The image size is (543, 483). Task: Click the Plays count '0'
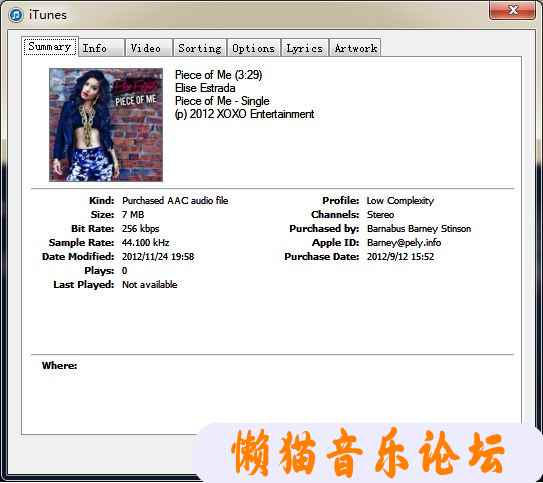pos(124,271)
